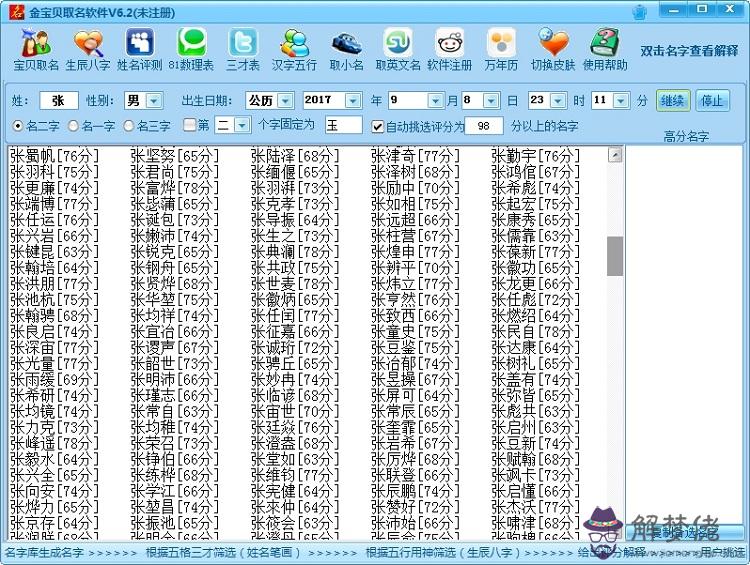
Task: Open the 姓名评测 name evaluation tool
Action: [140, 50]
